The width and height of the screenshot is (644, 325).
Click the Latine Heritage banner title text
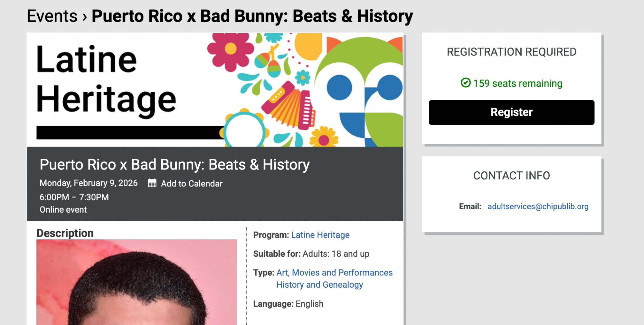106,79
